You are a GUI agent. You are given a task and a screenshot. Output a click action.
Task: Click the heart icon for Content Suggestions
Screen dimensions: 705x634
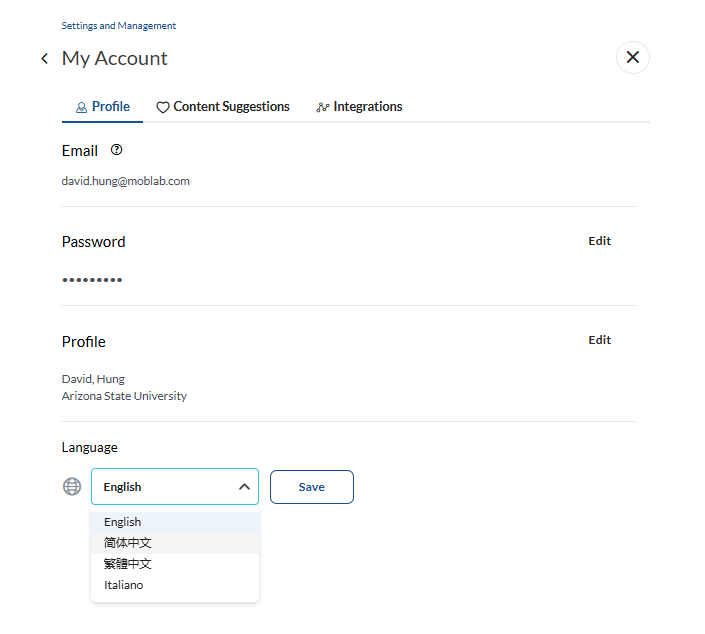[x=162, y=107]
